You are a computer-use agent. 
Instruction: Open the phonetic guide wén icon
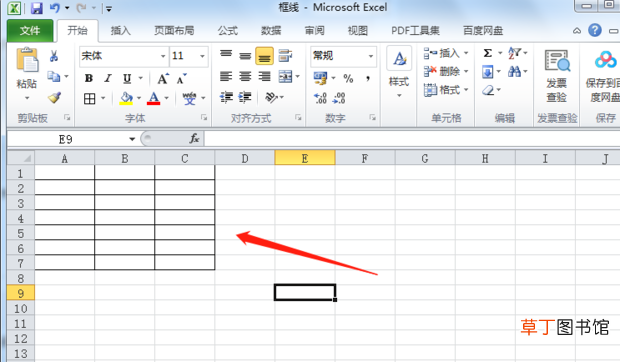(189, 98)
